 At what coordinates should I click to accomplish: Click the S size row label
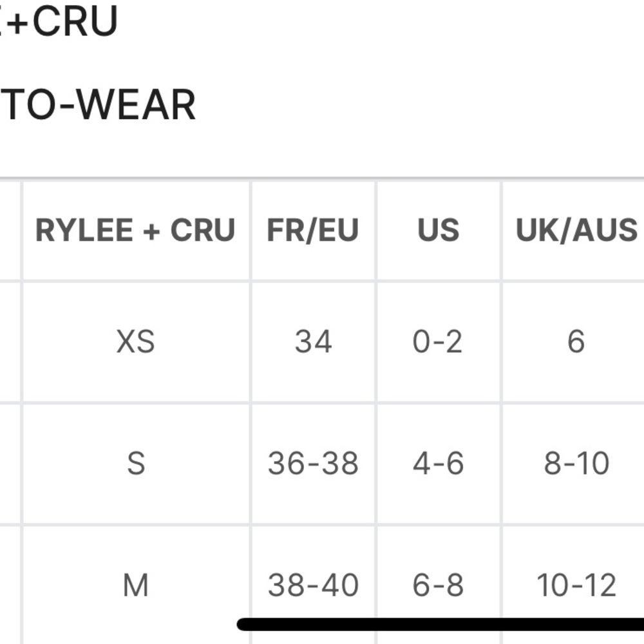[x=135, y=463]
